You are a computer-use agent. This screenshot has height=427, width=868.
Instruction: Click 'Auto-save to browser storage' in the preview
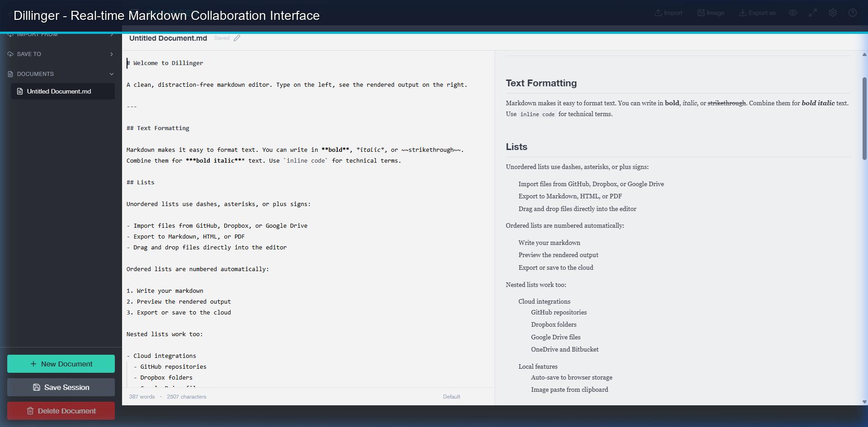(x=571, y=377)
